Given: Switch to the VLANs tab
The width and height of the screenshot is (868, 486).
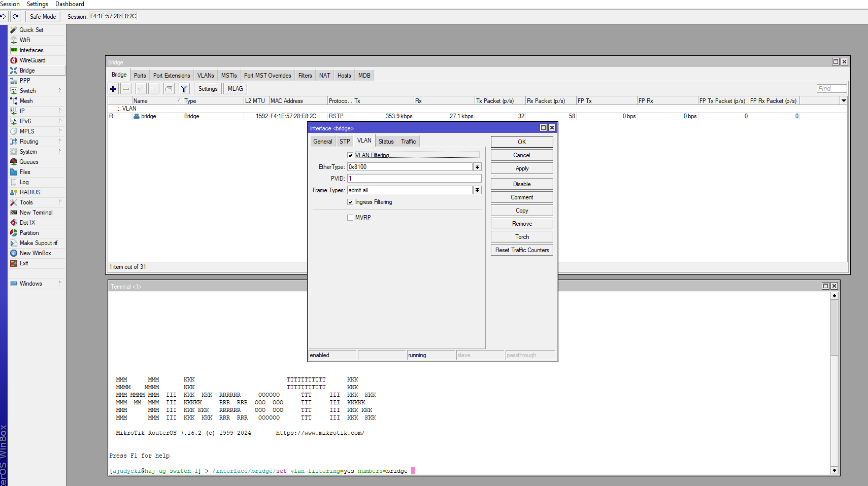Looking at the screenshot, I should coord(206,76).
